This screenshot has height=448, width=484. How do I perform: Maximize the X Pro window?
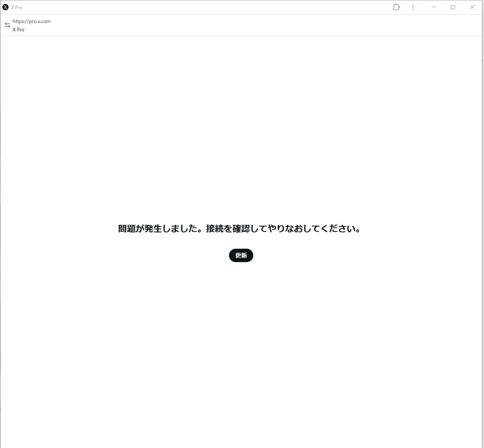pyautogui.click(x=453, y=7)
